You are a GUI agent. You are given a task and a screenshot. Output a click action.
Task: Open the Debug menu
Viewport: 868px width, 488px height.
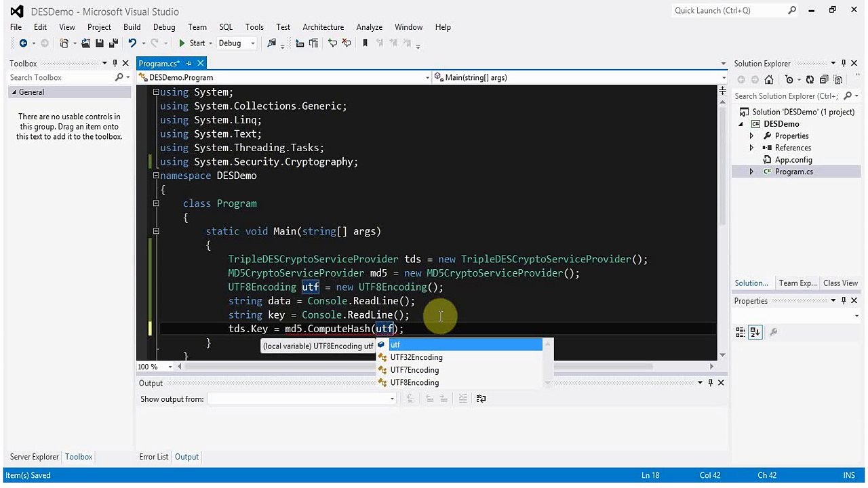[x=164, y=27]
